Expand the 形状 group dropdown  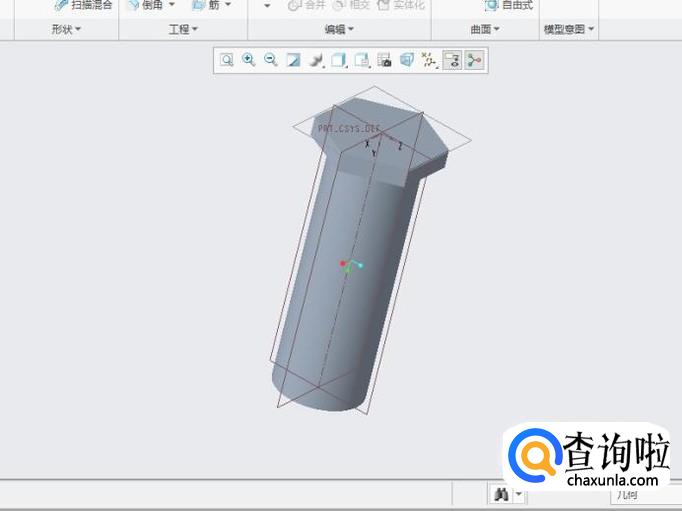pyautogui.click(x=66, y=30)
